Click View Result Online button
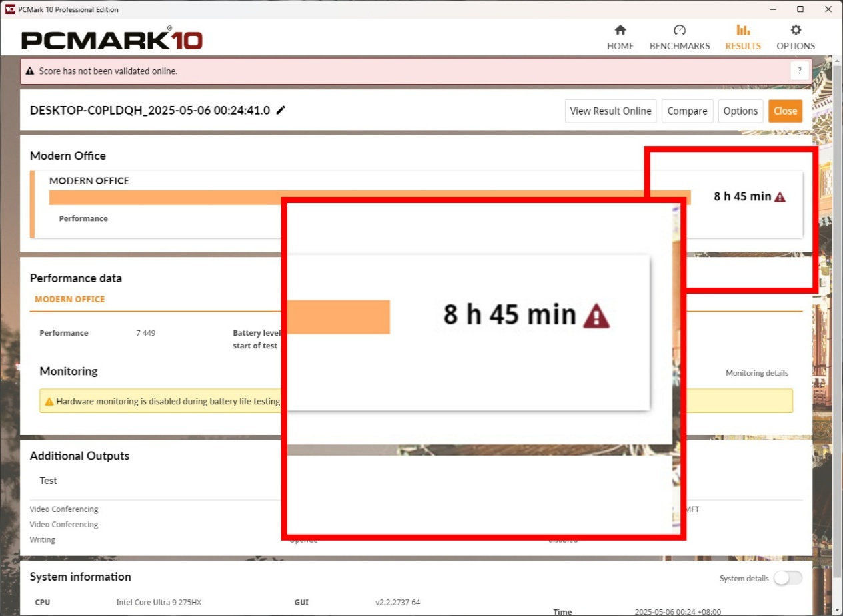 pyautogui.click(x=610, y=111)
